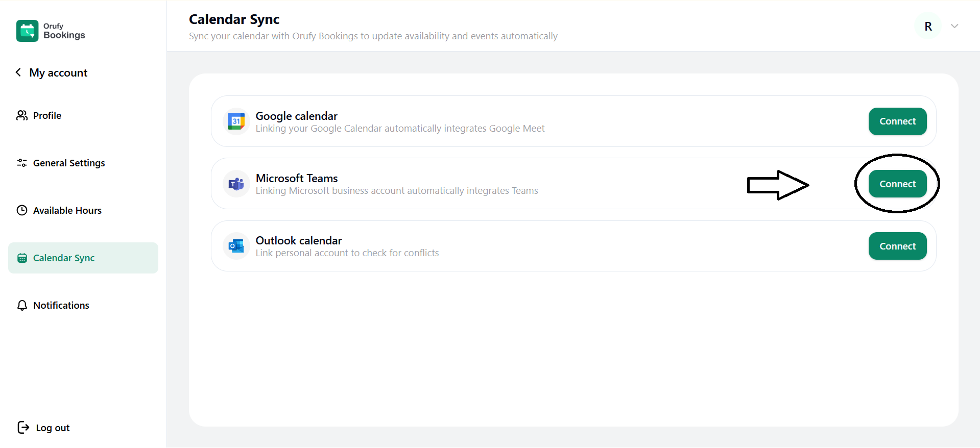Click the Log out door icon
The width and height of the screenshot is (980, 448).
point(23,428)
